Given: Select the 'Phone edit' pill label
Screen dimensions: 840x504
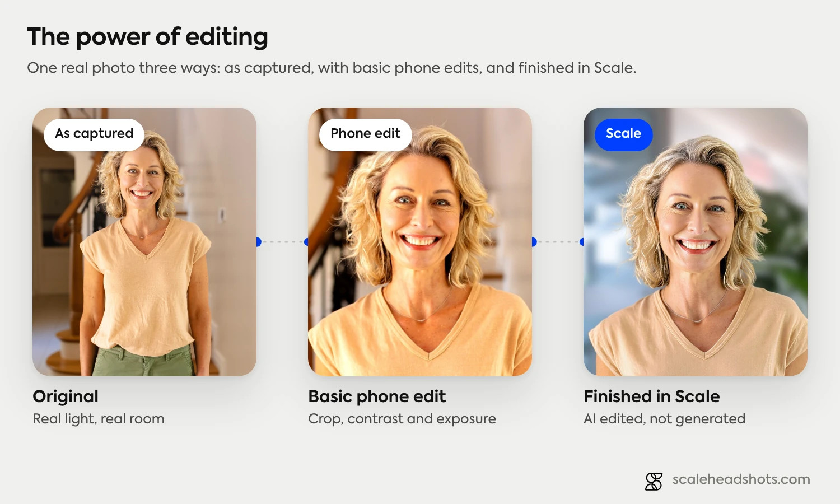Looking at the screenshot, I should [x=365, y=134].
